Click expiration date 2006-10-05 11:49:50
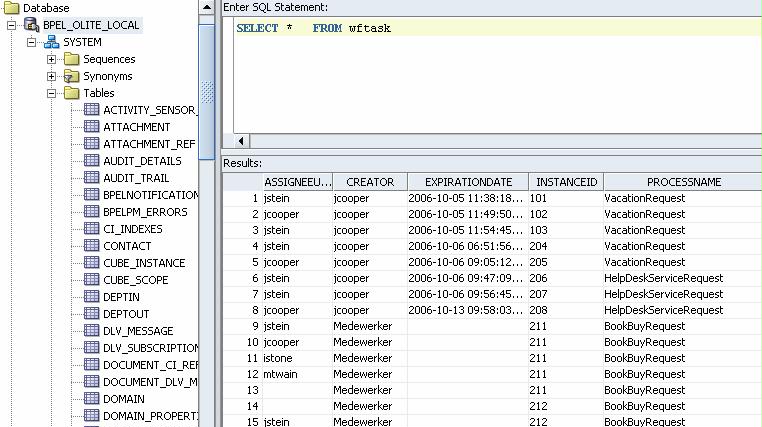762x427 pixels. (466, 214)
